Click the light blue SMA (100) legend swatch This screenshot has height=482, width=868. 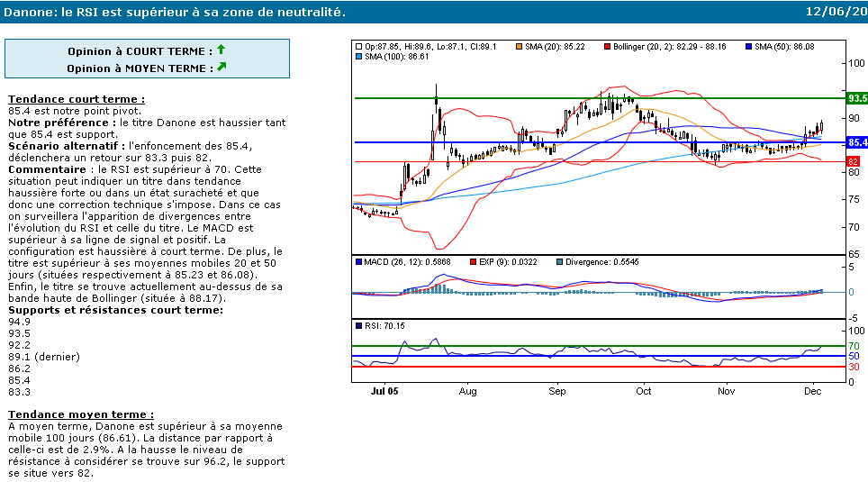point(358,57)
